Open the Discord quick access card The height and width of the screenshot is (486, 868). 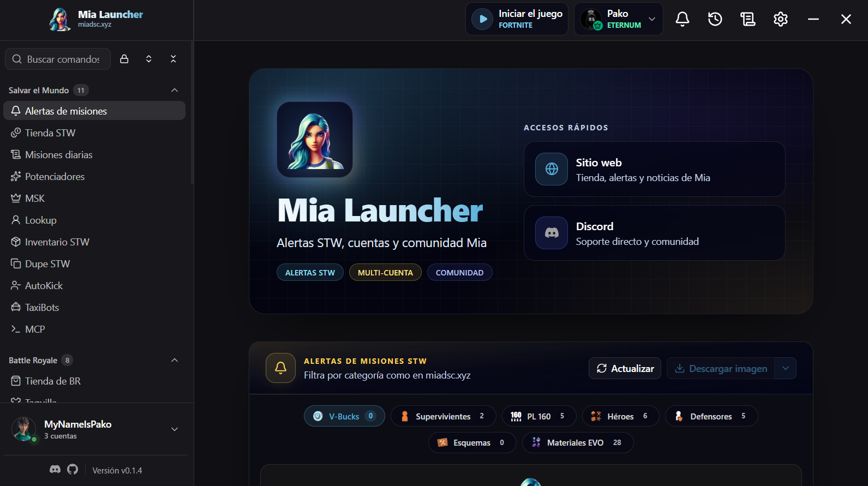[x=654, y=233]
